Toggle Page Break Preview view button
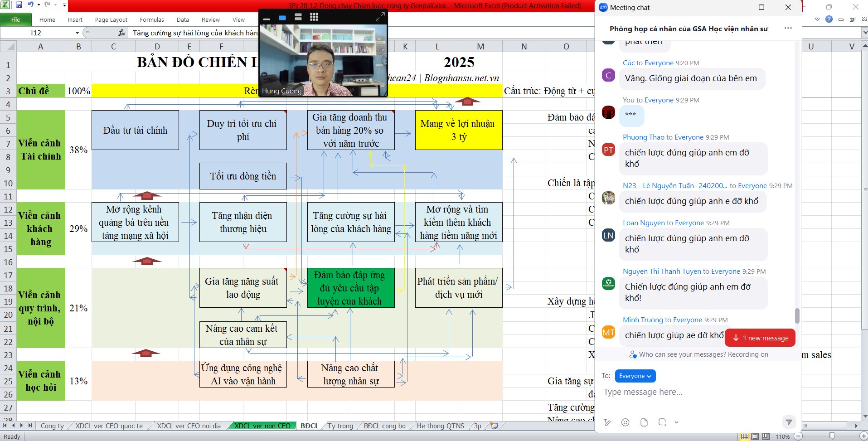 pyautogui.click(x=766, y=436)
